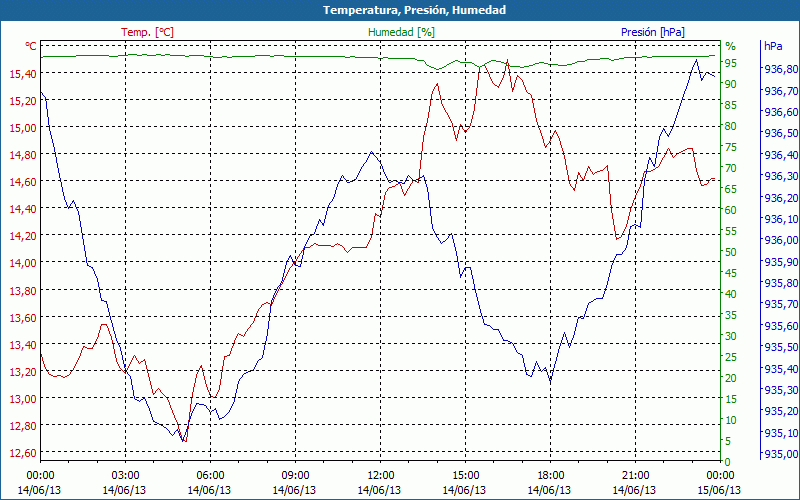Image resolution: width=800 pixels, height=500 pixels.
Task: Click the 13,40 temperature axis value
Action: pos(23,345)
